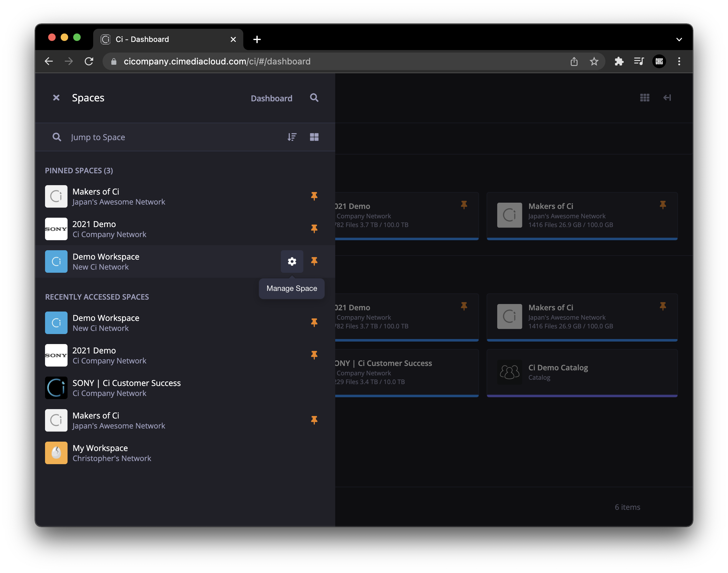Open the lower Makers of Ci dashboard card
Image resolution: width=728 pixels, height=573 pixels.
click(582, 317)
